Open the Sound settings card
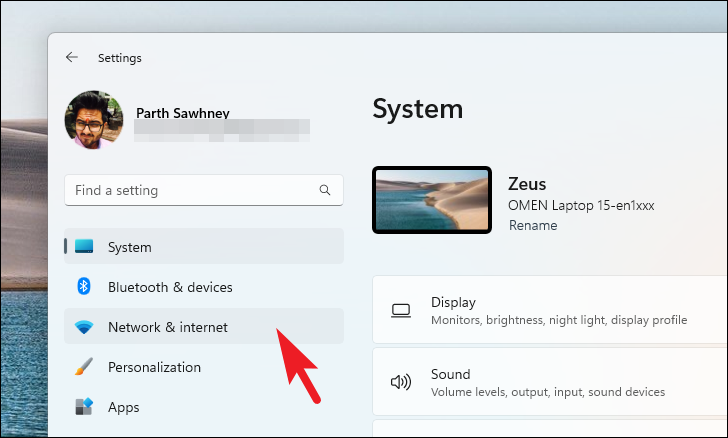This screenshot has width=728, height=438. pos(550,382)
